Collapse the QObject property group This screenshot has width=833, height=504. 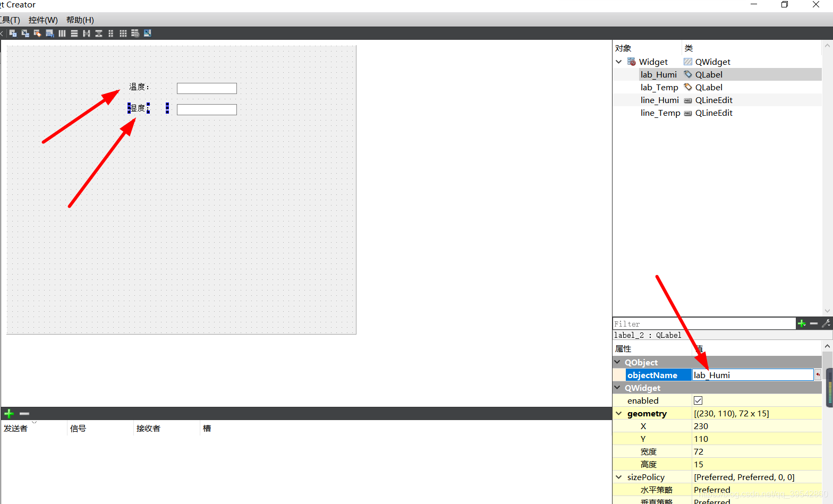point(617,362)
